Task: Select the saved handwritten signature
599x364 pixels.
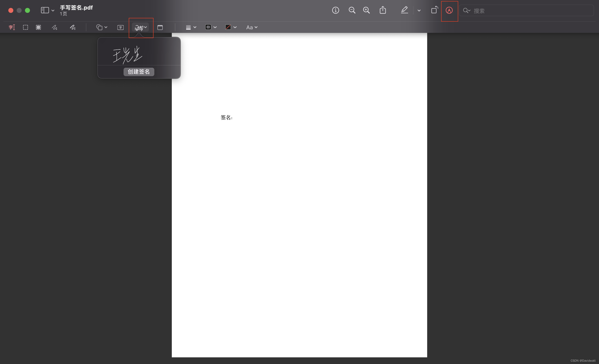Action: click(128, 55)
